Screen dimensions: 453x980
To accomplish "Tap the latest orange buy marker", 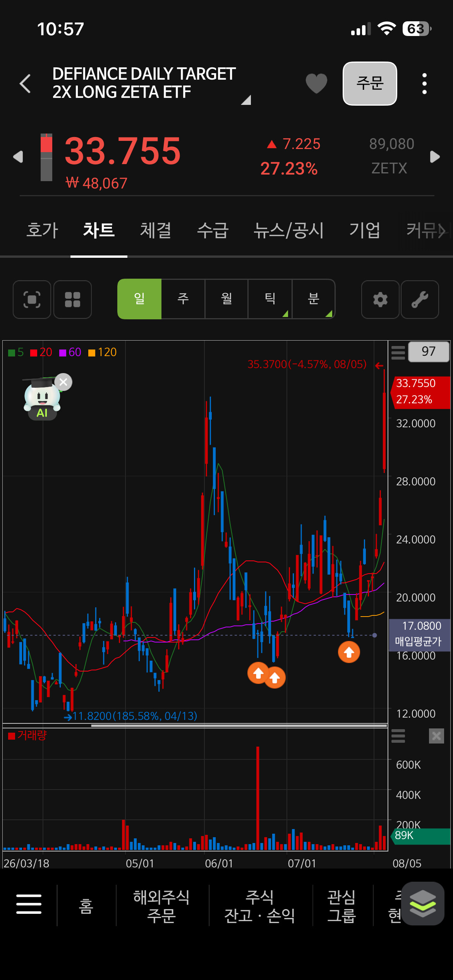I will [349, 652].
